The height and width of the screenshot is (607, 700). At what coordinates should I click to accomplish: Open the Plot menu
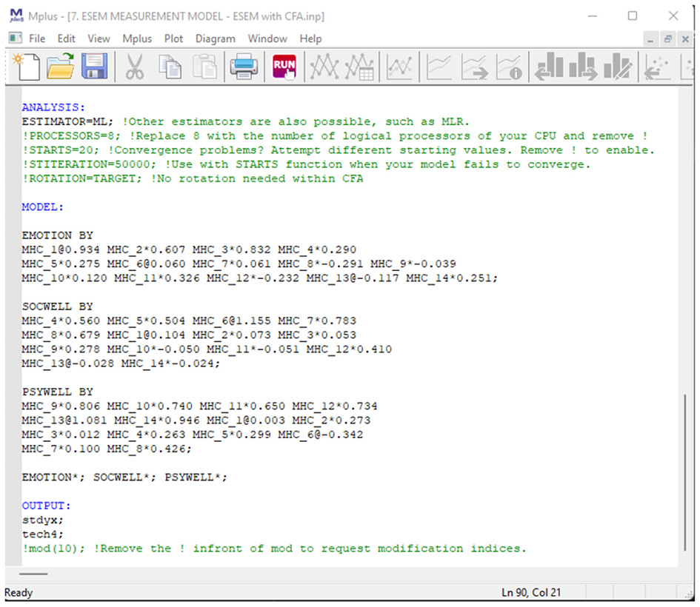(x=174, y=38)
